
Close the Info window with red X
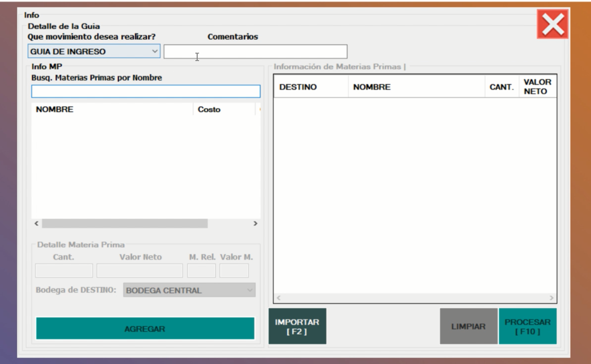[552, 25]
